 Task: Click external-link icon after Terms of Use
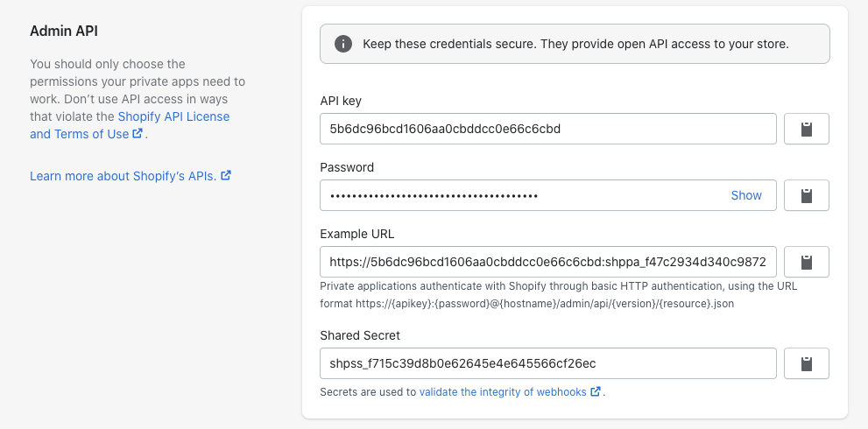pos(138,133)
